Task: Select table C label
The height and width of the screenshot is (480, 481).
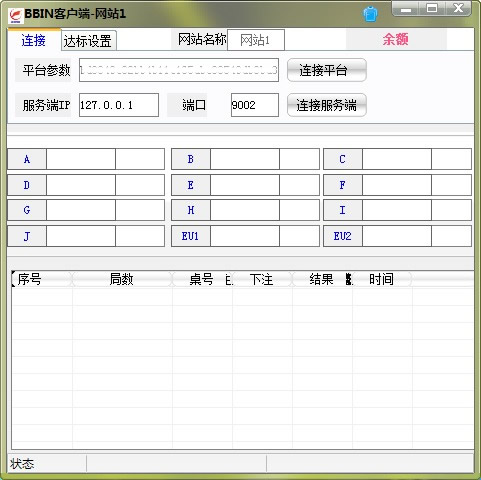Action: [343, 159]
